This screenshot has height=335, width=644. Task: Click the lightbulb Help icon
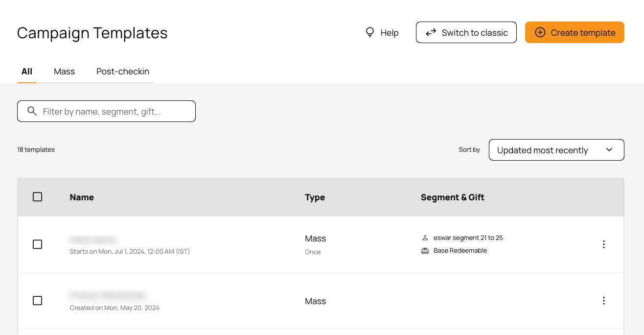point(370,32)
